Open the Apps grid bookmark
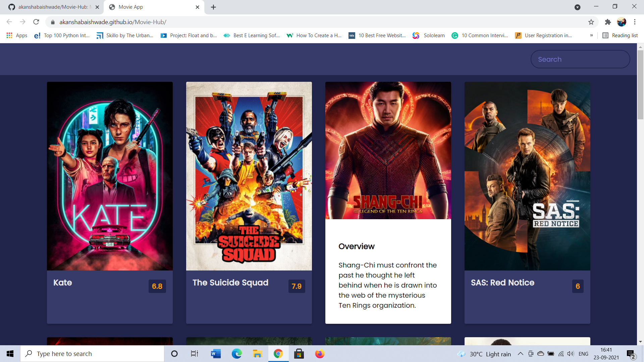The image size is (644, 362). (17, 36)
